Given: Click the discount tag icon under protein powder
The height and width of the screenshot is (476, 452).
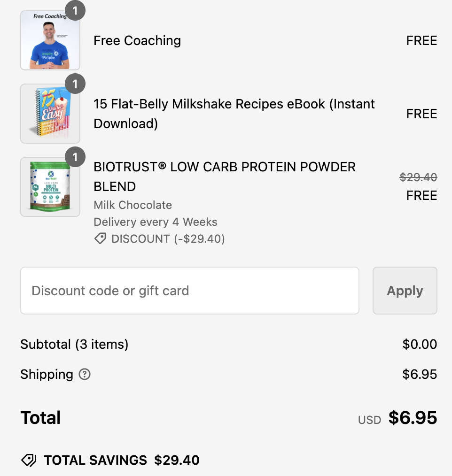Looking at the screenshot, I should (100, 239).
